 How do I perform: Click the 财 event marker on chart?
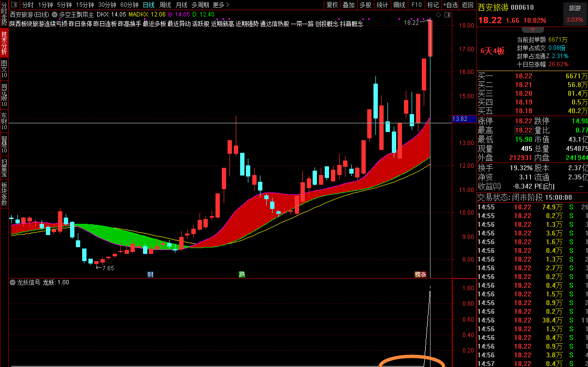click(x=150, y=275)
